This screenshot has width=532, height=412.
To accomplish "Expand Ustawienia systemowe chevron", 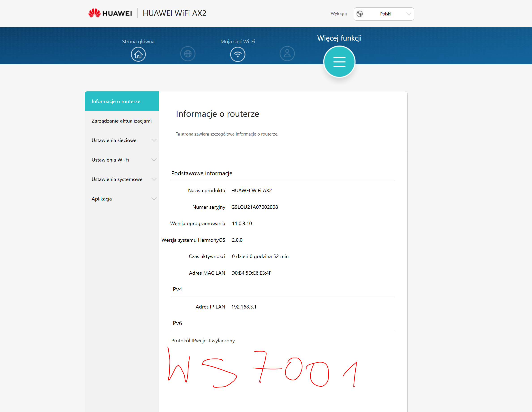I will [154, 179].
